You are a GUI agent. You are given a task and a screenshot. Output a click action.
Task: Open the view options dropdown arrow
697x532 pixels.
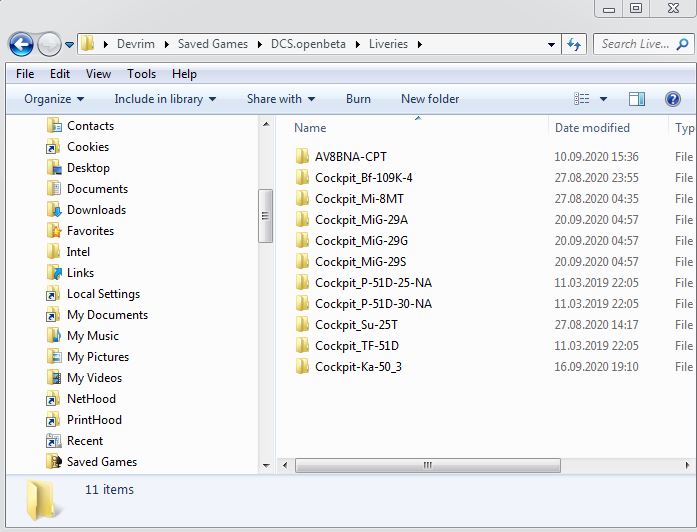603,99
